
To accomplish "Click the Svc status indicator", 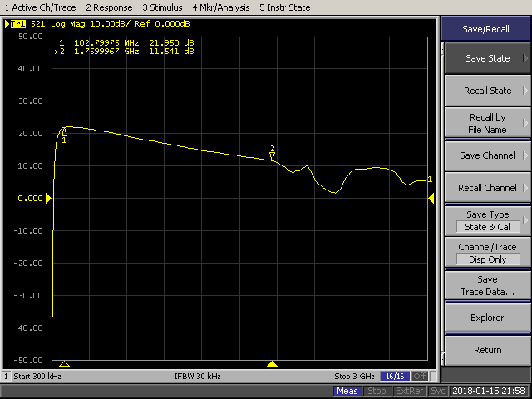I will click(438, 391).
